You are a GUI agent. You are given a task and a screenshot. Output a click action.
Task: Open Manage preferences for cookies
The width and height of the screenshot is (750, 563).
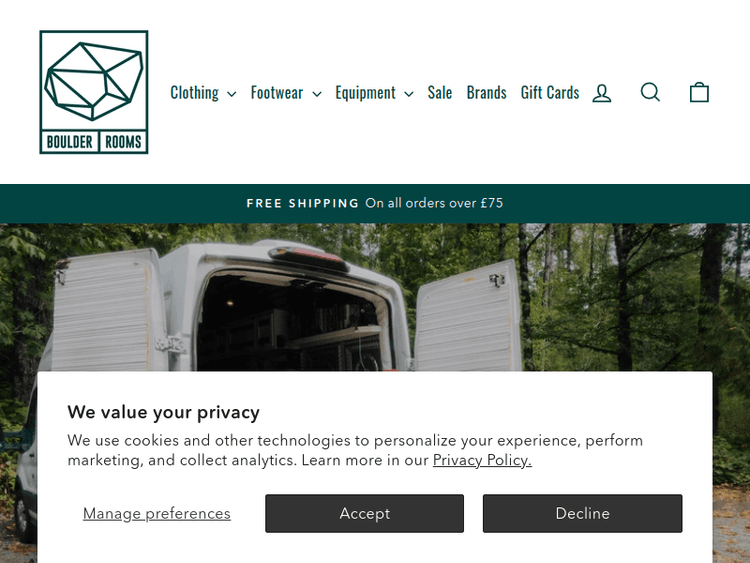tap(157, 514)
